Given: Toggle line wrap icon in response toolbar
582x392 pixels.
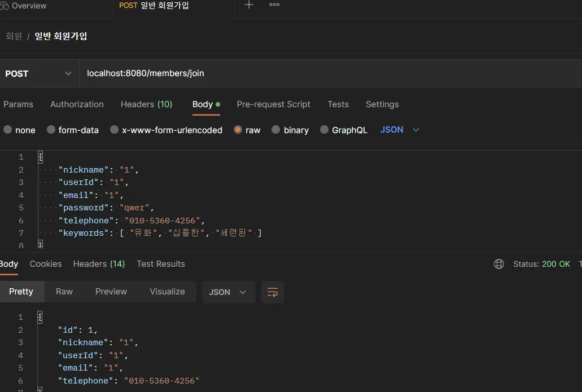Looking at the screenshot, I should 273,292.
